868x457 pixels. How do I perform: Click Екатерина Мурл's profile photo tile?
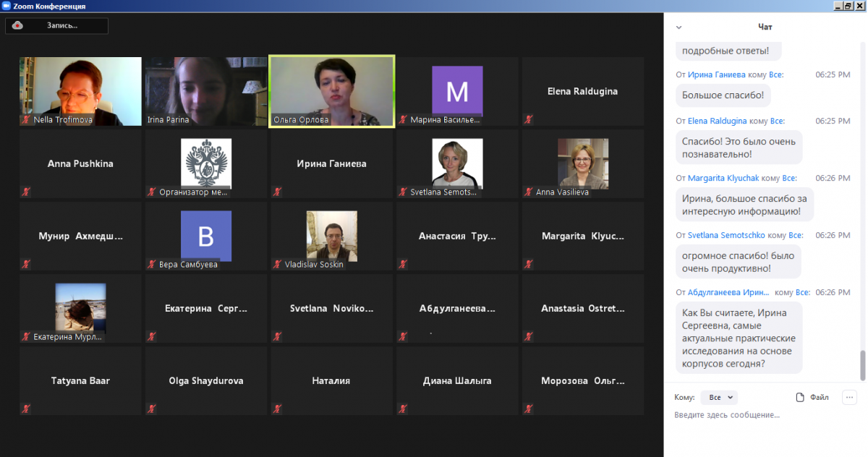click(80, 308)
